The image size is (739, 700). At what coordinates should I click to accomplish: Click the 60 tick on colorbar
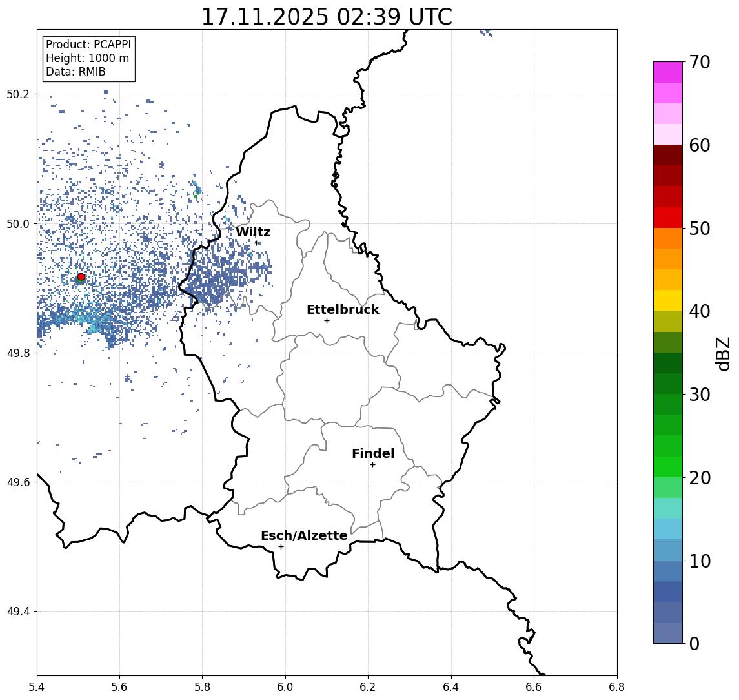click(x=700, y=145)
